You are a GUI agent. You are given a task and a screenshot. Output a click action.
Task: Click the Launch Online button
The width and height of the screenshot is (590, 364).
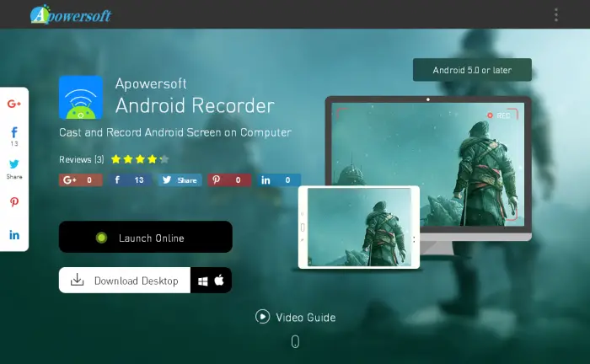click(x=146, y=237)
